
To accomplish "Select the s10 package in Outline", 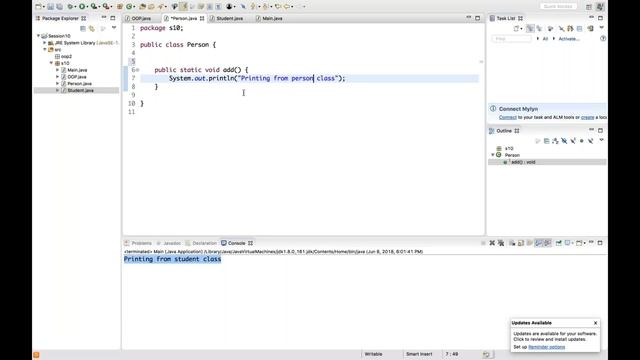I will click(x=509, y=148).
